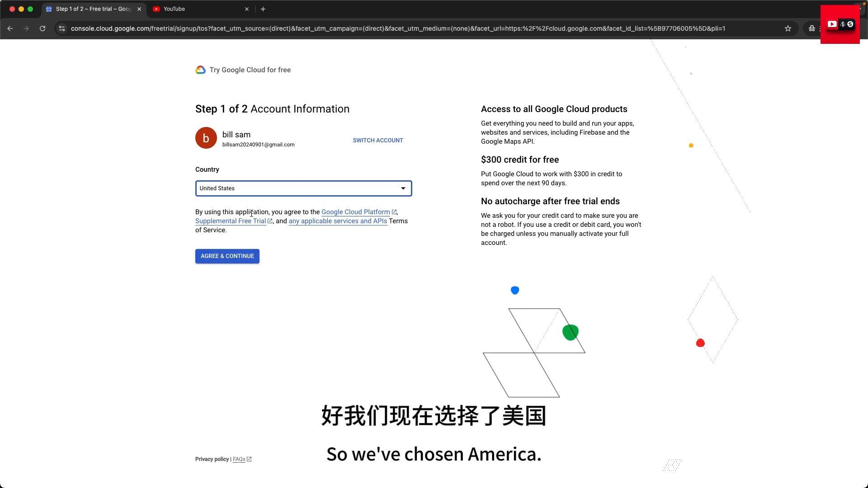Bookmark this page with the star icon

pyautogui.click(x=788, y=28)
